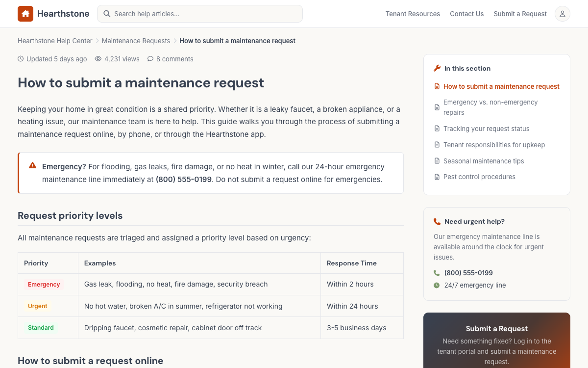Open Tenant Resources in top navigation
Screen dimensions: 588x368
(x=413, y=14)
